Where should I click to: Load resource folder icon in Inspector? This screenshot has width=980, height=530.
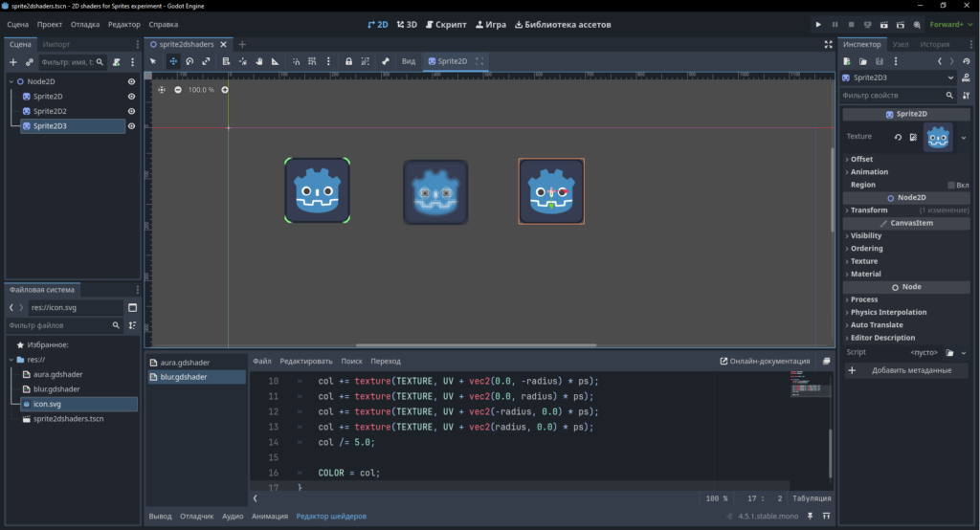(863, 61)
